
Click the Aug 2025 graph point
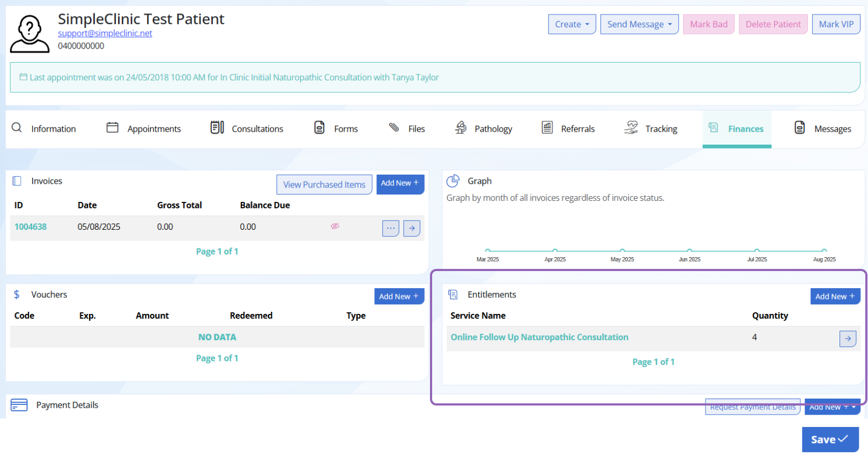tap(824, 250)
